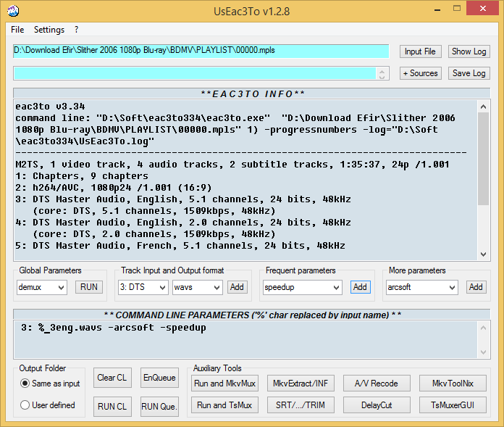Close the UsEac3To window
504x427 pixels.
point(483,9)
